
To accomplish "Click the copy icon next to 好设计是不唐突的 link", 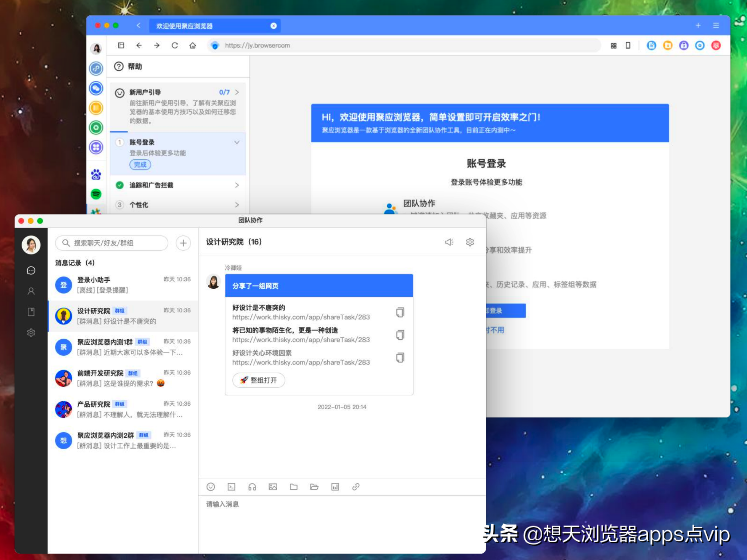I will tap(400, 312).
